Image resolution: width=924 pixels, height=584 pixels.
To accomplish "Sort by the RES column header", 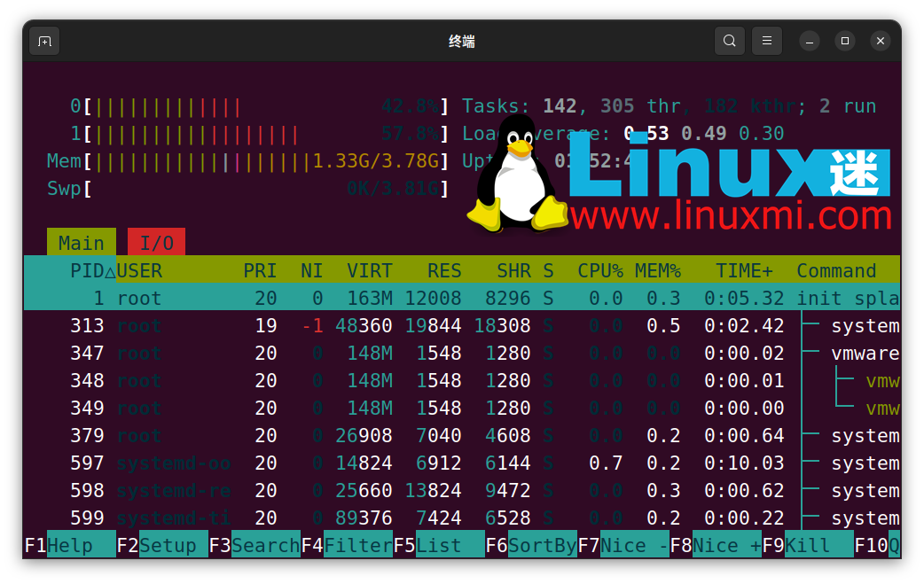I will pos(444,271).
